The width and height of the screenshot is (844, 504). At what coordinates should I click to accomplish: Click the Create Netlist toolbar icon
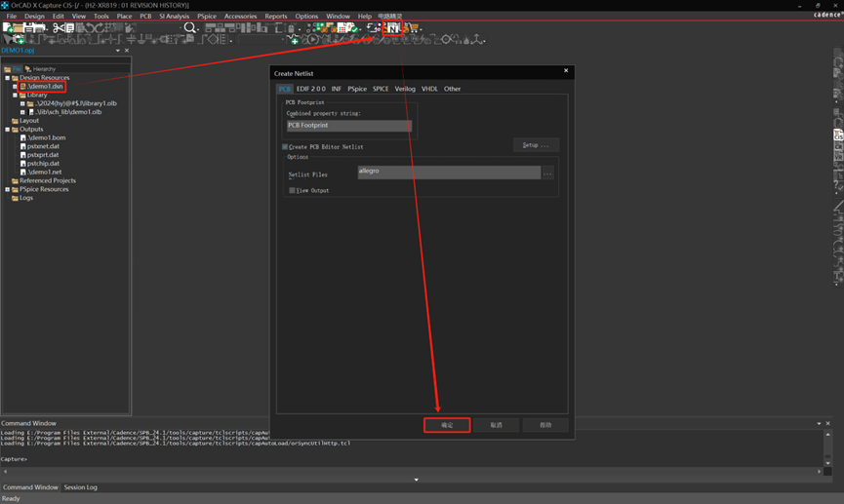[x=394, y=28]
